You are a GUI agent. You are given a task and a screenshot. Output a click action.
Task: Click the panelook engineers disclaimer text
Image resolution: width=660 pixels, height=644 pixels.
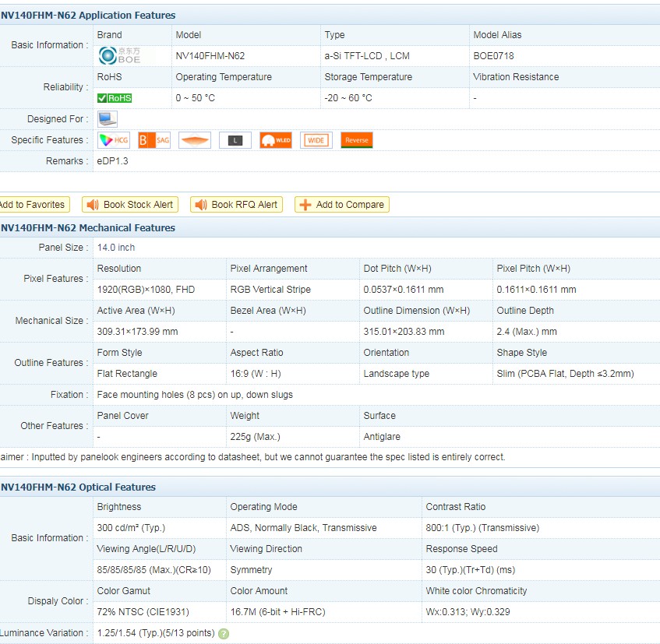pyautogui.click(x=252, y=457)
